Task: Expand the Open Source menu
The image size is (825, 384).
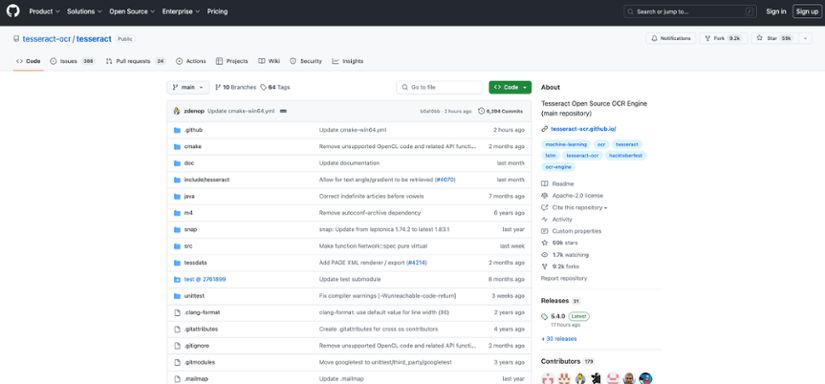Action: pos(132,12)
